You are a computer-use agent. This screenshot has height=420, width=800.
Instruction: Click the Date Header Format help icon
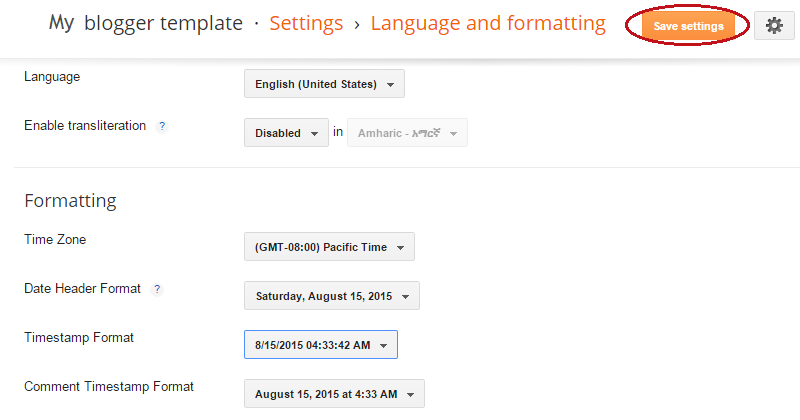[x=157, y=289]
